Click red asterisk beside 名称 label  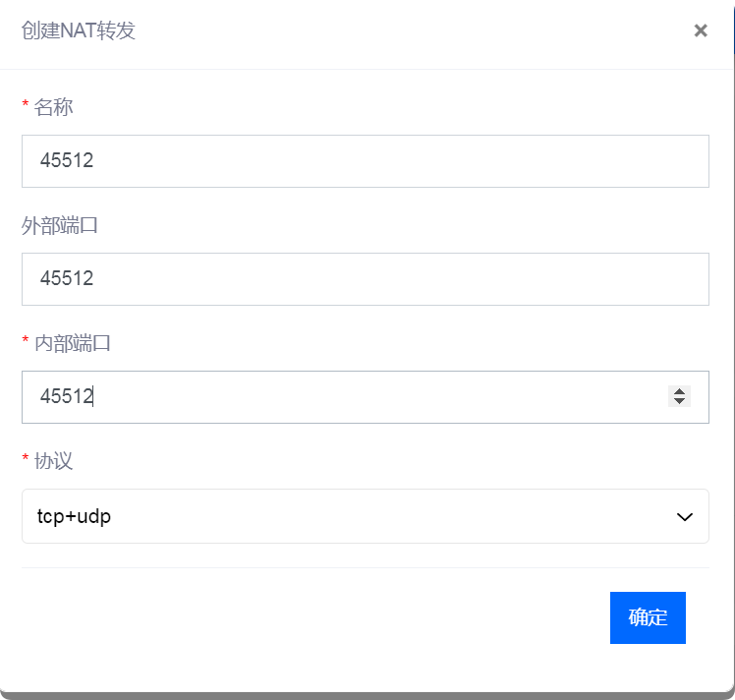pos(26,104)
